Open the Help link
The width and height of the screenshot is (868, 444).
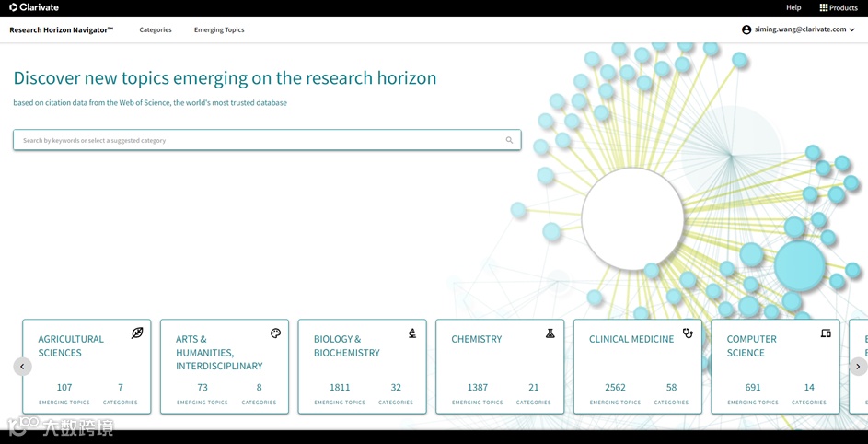tap(793, 7)
